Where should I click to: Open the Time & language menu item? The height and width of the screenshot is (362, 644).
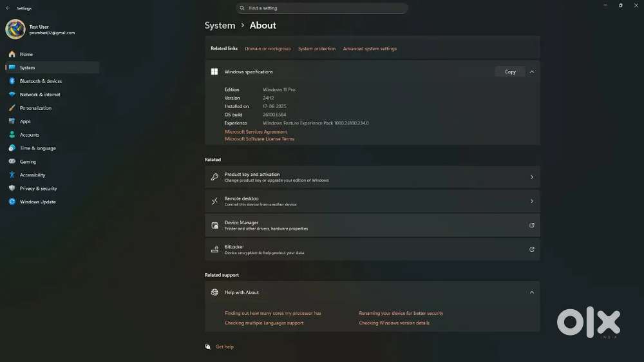pyautogui.click(x=37, y=148)
